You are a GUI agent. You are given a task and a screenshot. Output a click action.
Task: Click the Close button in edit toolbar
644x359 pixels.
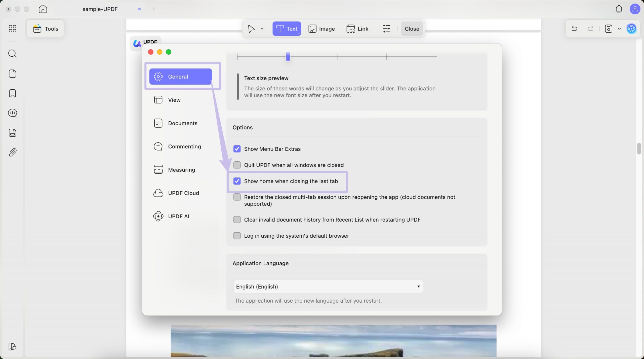click(412, 29)
